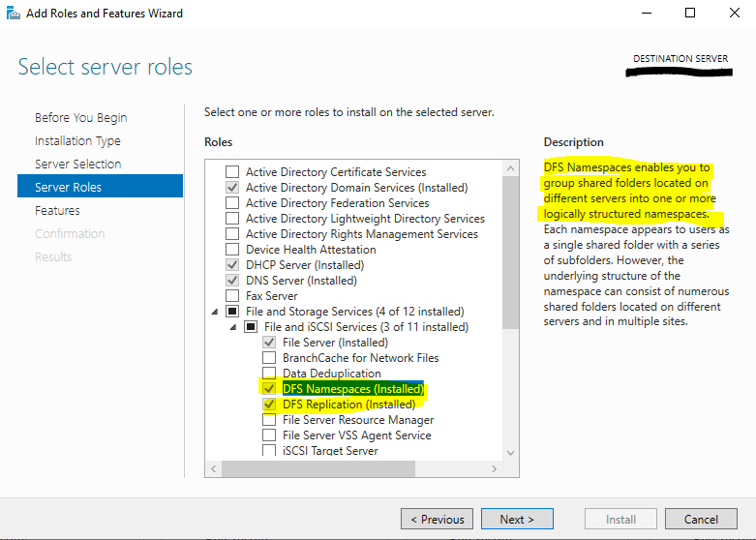The width and height of the screenshot is (756, 540).
Task: Jump to the Features step
Action: coord(57,210)
